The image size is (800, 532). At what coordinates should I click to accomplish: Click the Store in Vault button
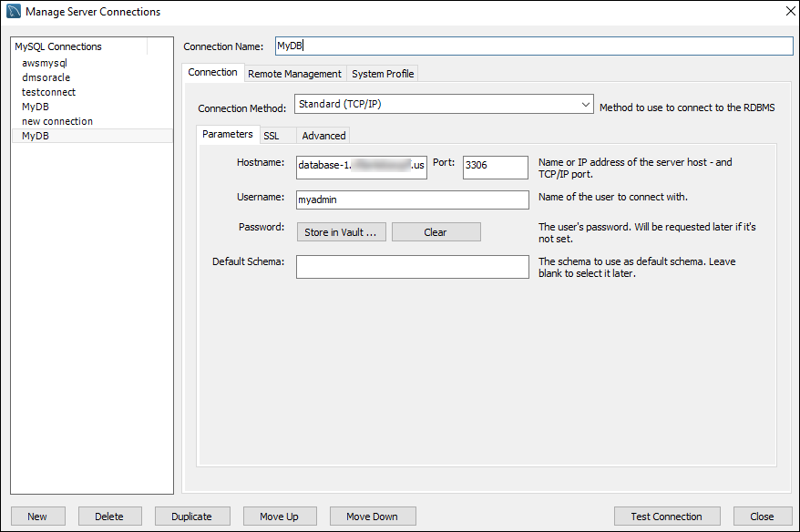341,231
